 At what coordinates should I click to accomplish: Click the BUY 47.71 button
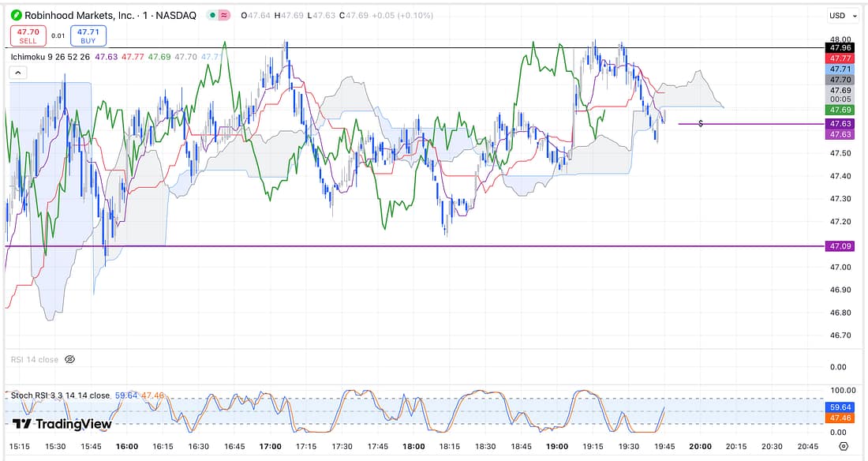click(87, 36)
